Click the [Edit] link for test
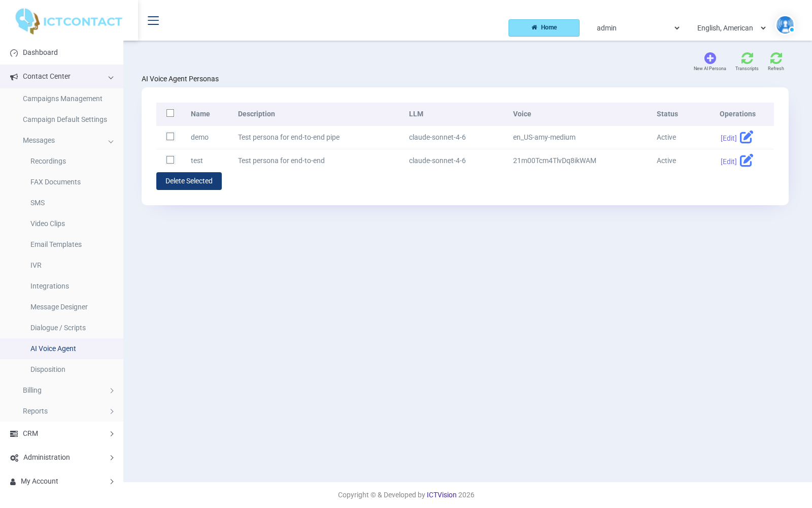The image size is (812, 508). [x=728, y=162]
